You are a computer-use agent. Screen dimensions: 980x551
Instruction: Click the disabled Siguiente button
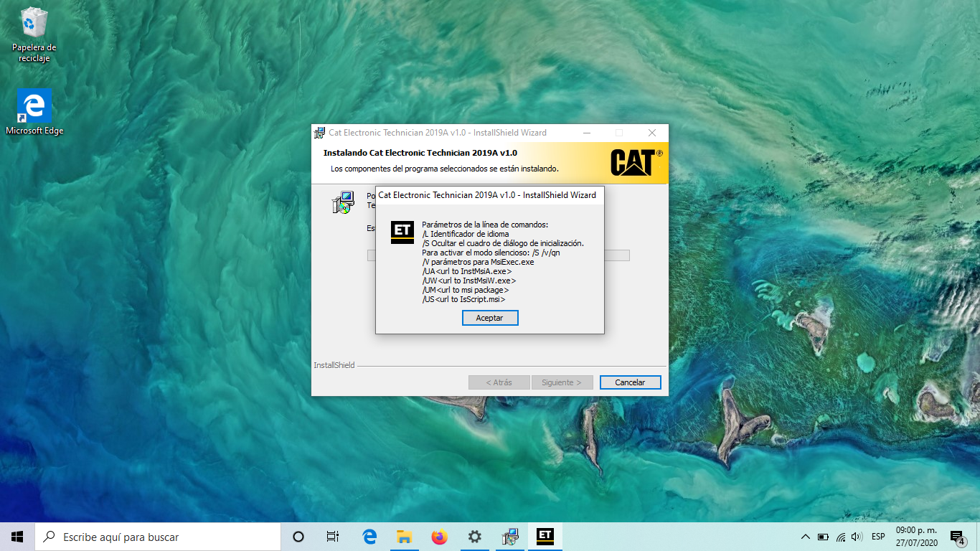tap(562, 382)
